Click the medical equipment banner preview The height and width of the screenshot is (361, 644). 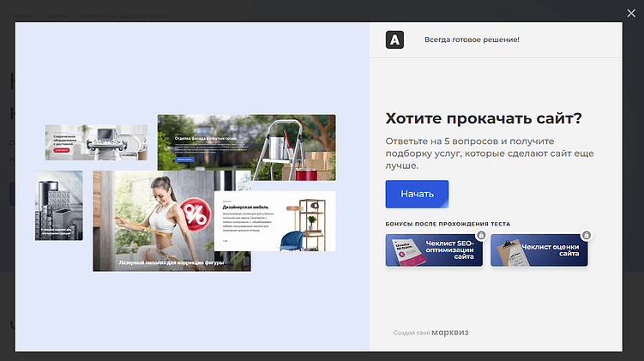[x=96, y=142]
